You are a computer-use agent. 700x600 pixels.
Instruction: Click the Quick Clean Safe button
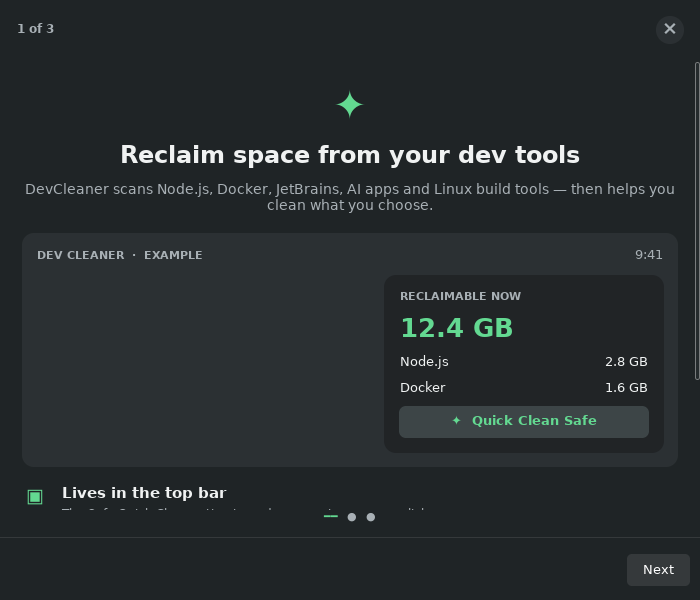point(524,421)
